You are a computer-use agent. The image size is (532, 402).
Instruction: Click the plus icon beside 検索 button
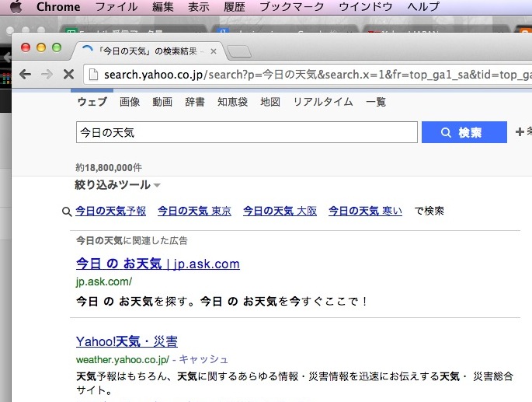[520, 132]
